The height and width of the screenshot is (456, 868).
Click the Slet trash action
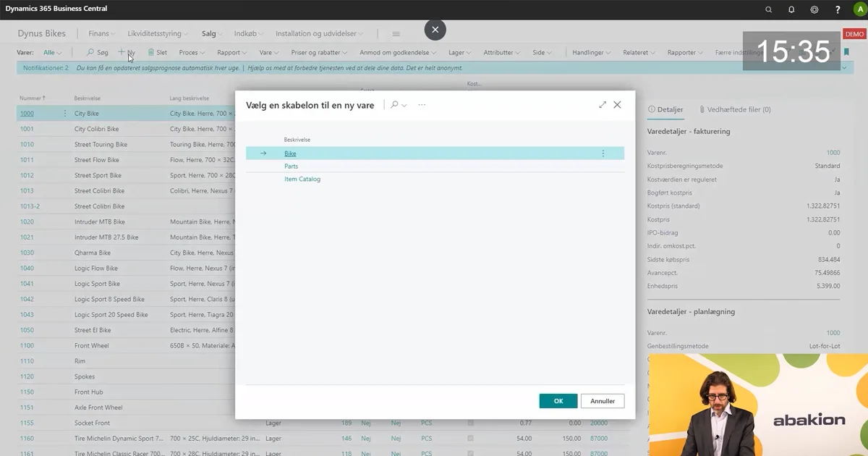(158, 52)
